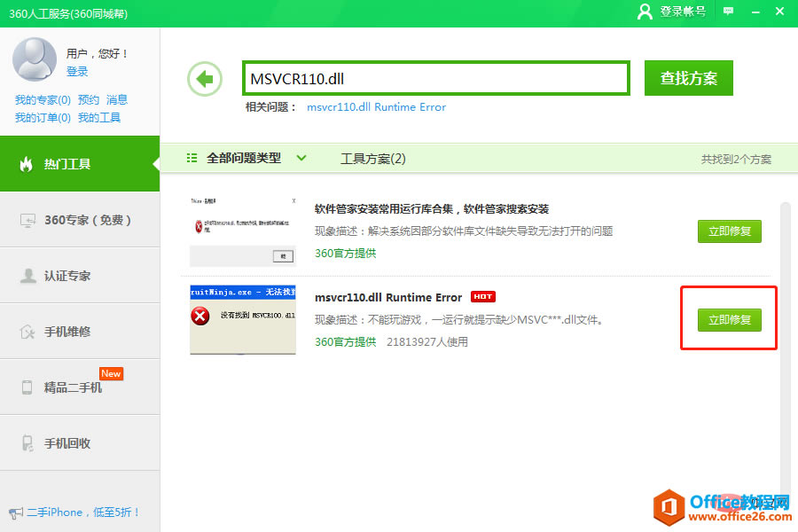Click the title 软件管家安装常用运行库合集
The image size is (798, 532).
432,208
